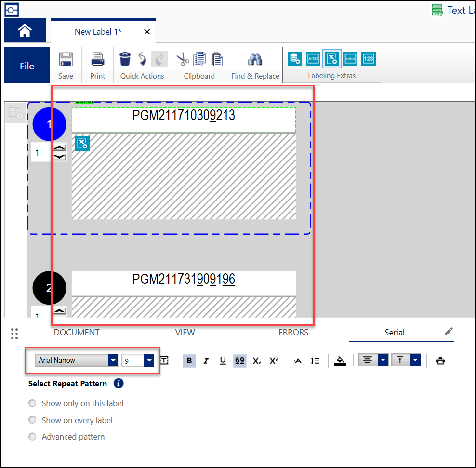Click the fill color bucket swatch
This screenshot has height=468, width=476.
point(340,361)
